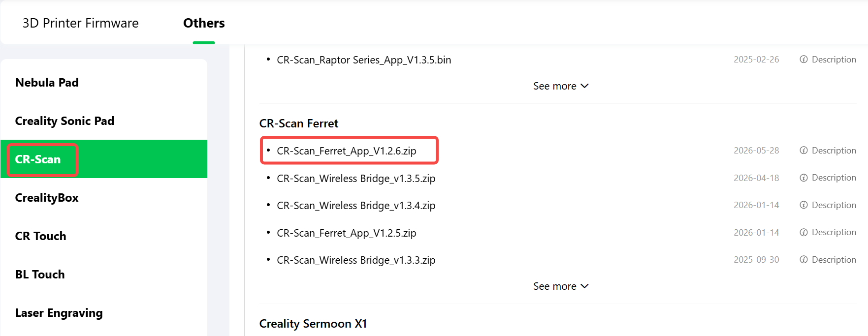Click info icon for Raptor Series App description
868x336 pixels.
coord(804,60)
